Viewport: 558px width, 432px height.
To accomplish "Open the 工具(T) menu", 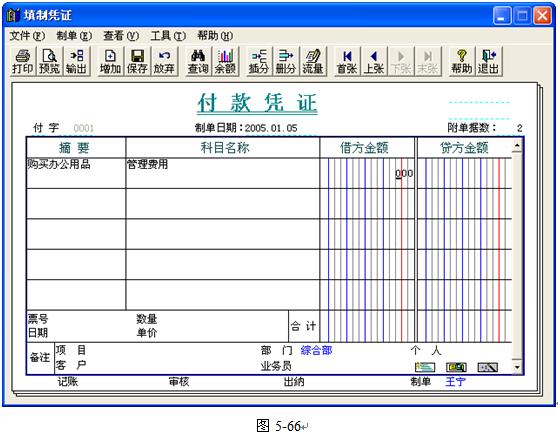I will [x=168, y=36].
